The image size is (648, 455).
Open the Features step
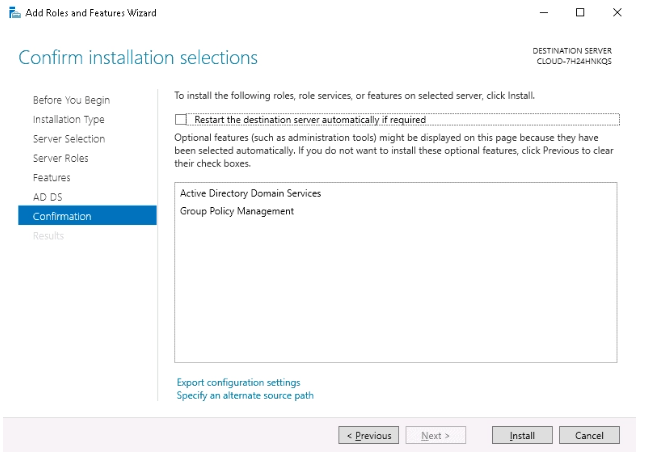(52, 178)
